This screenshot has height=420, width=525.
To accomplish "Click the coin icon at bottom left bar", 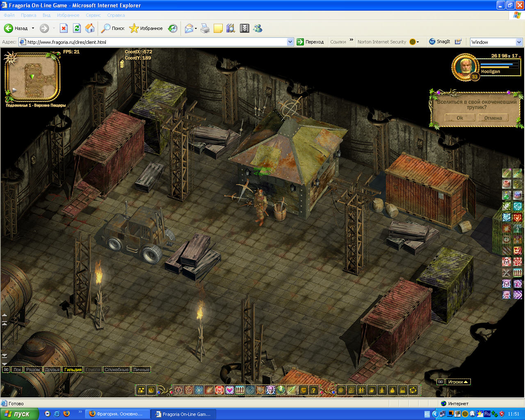I will [152, 390].
